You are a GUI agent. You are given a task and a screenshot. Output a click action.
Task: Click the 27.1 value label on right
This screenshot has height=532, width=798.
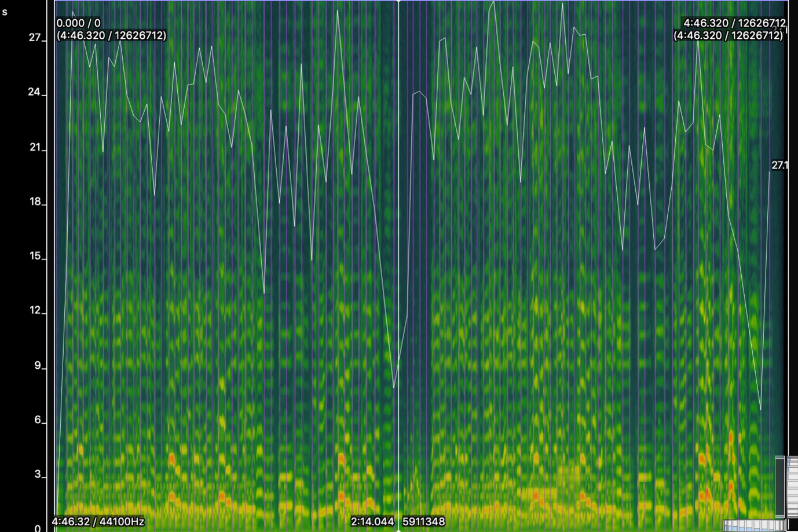click(x=779, y=166)
